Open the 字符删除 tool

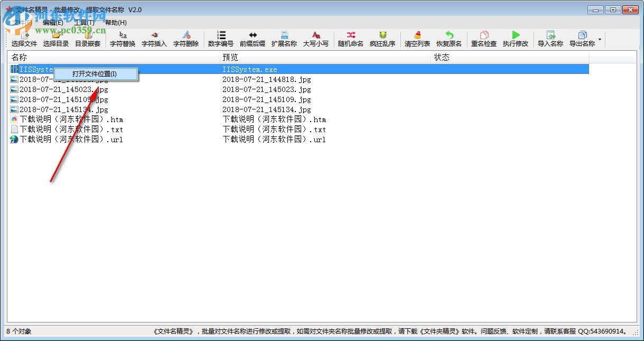(186, 39)
